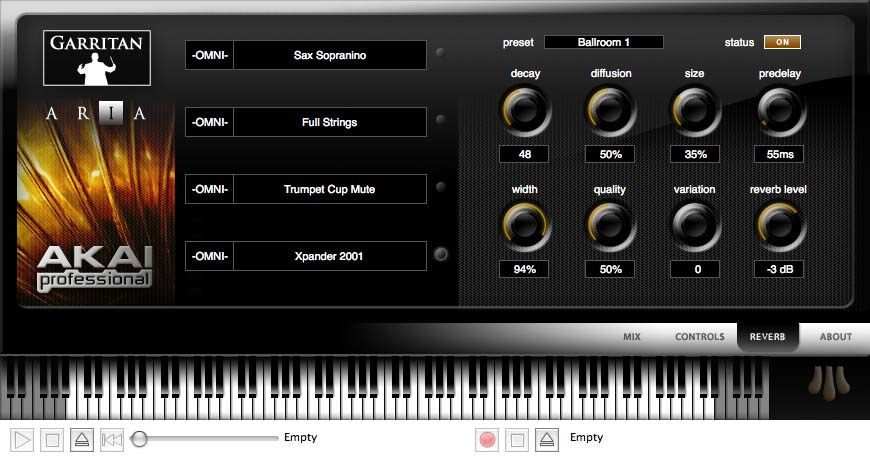Viewport: 870px width, 460px height.
Task: Click the recorder's stop button
Action: pyautogui.click(x=517, y=439)
